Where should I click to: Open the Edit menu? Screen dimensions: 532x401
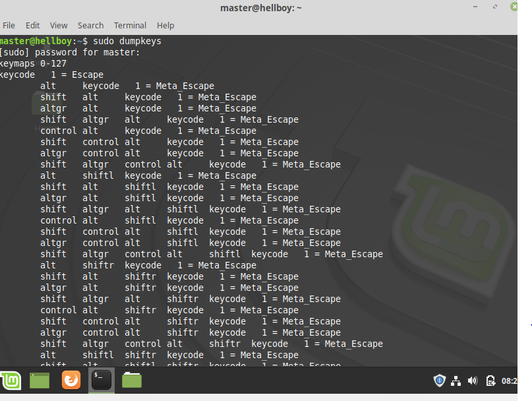pyautogui.click(x=32, y=26)
